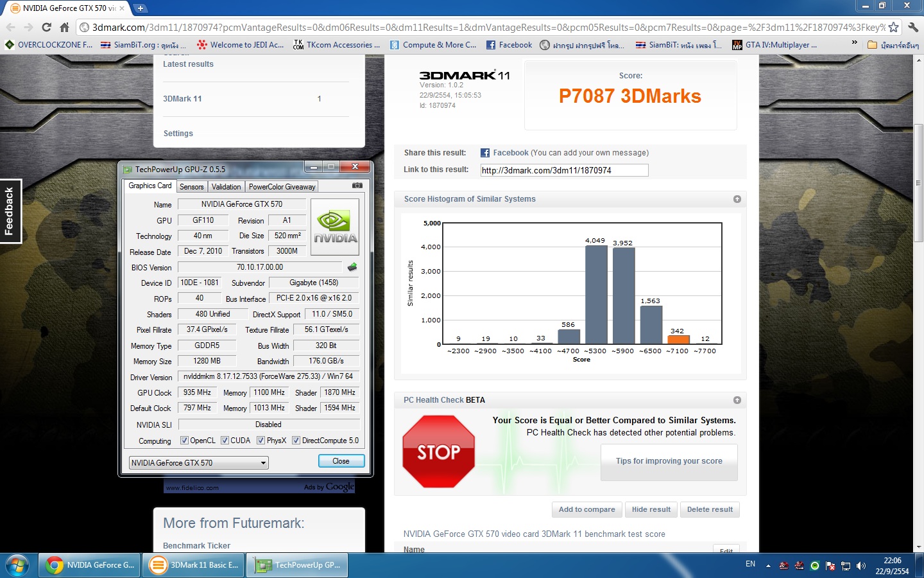Click the orange 3DMark globe logo of the browser tab

(x=15, y=8)
